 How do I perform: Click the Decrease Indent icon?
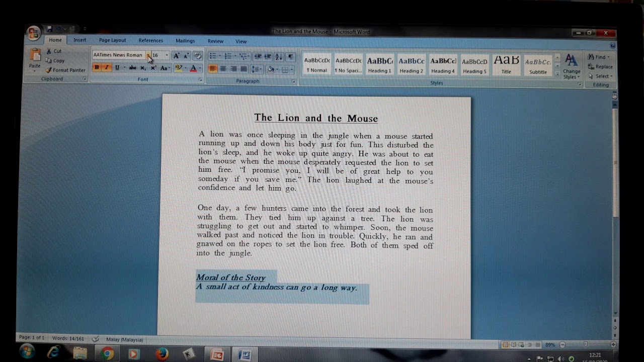258,57
